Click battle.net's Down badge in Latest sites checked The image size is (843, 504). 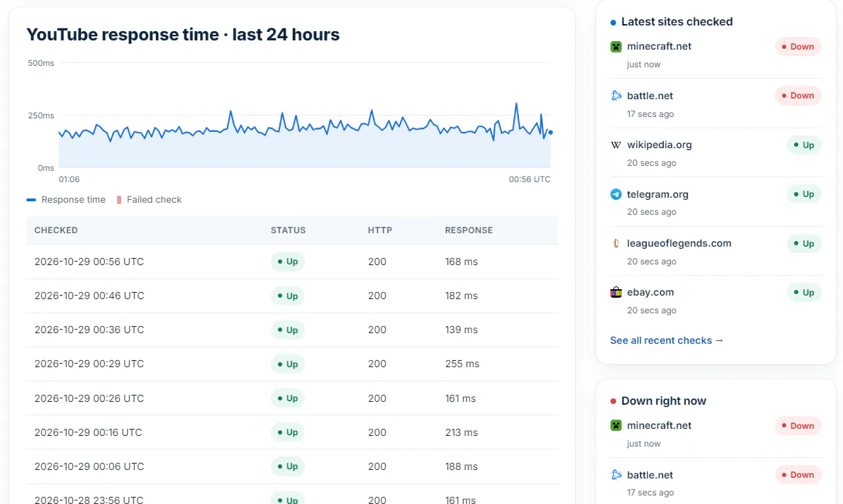coord(798,96)
